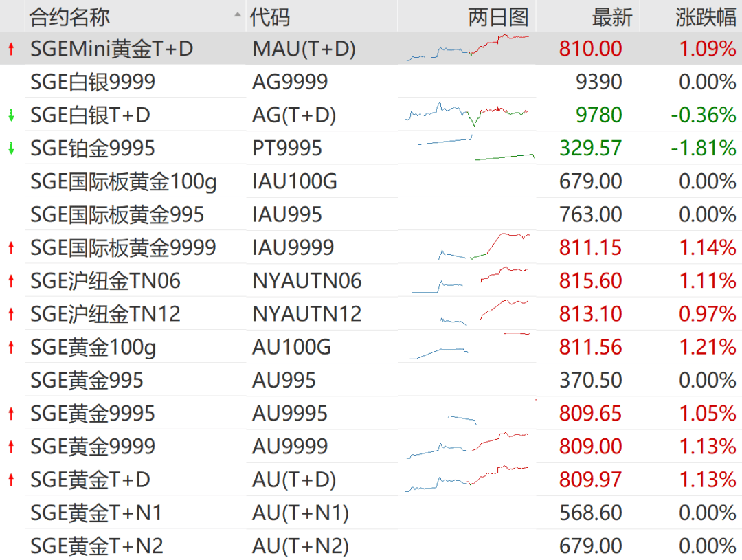Click the red up arrow beside SGE黄金9995
This screenshot has height=560, width=742.
(10, 413)
